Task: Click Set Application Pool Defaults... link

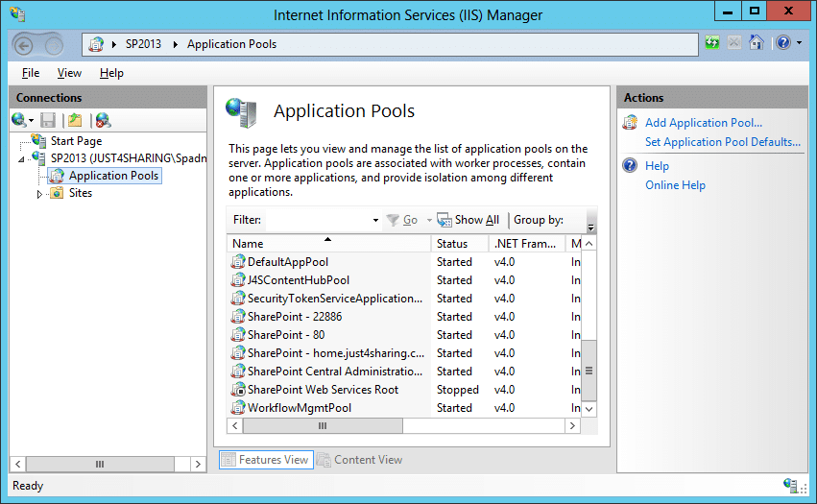Action: pyautogui.click(x=723, y=142)
